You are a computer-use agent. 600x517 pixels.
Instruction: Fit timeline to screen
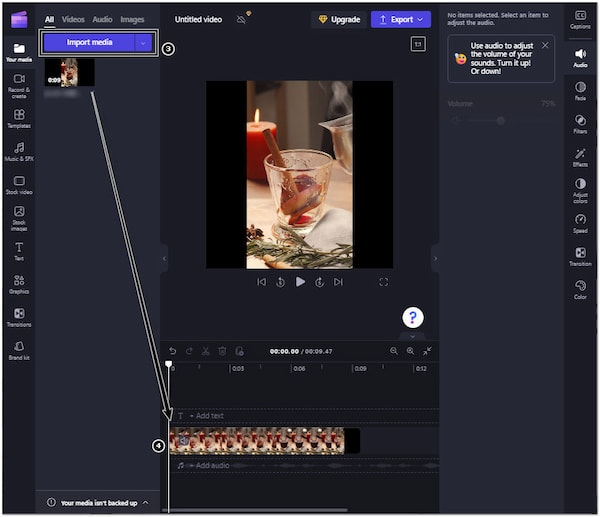427,351
